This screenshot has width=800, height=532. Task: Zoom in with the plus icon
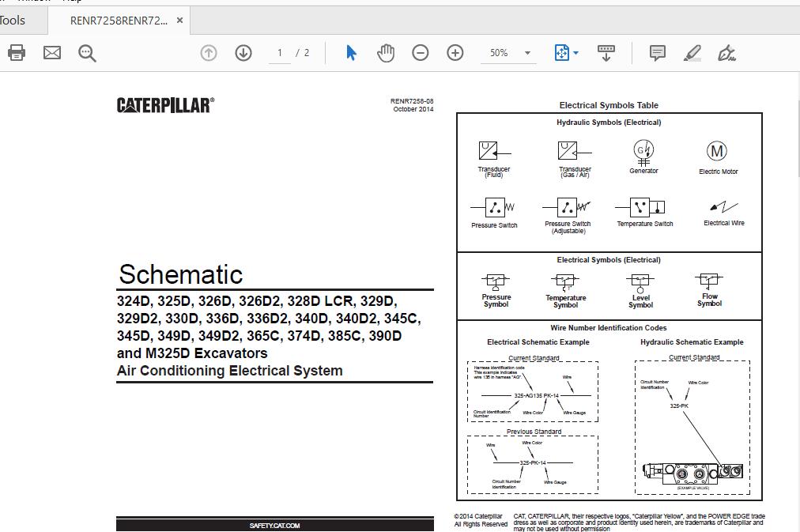(x=455, y=52)
